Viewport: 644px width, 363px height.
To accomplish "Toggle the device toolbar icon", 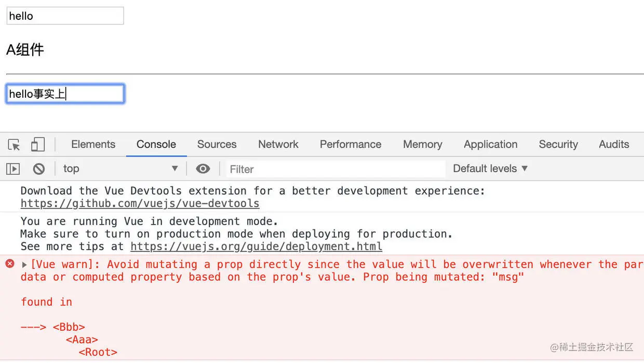I will tap(38, 145).
